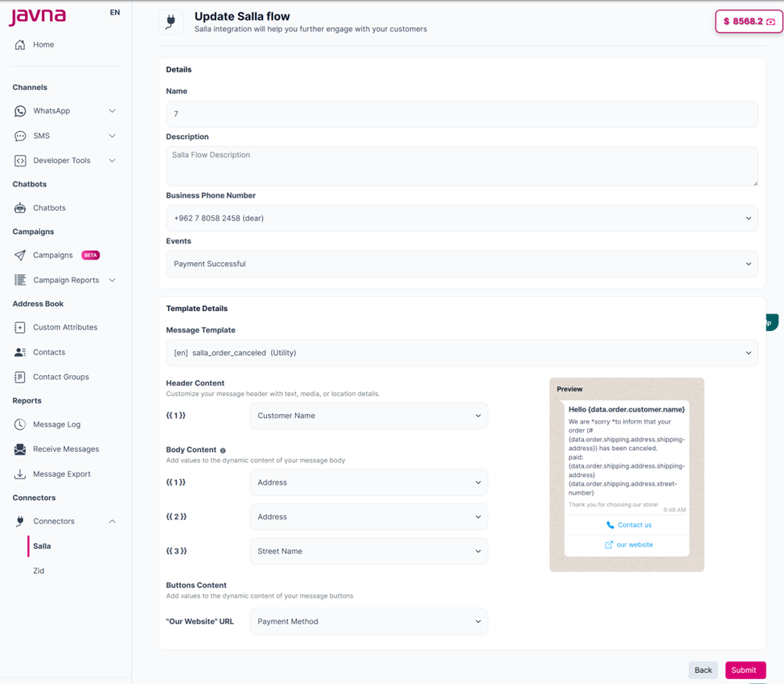Open Body Content {{1}} Address dropdown
This screenshot has height=684, width=784.
(368, 482)
